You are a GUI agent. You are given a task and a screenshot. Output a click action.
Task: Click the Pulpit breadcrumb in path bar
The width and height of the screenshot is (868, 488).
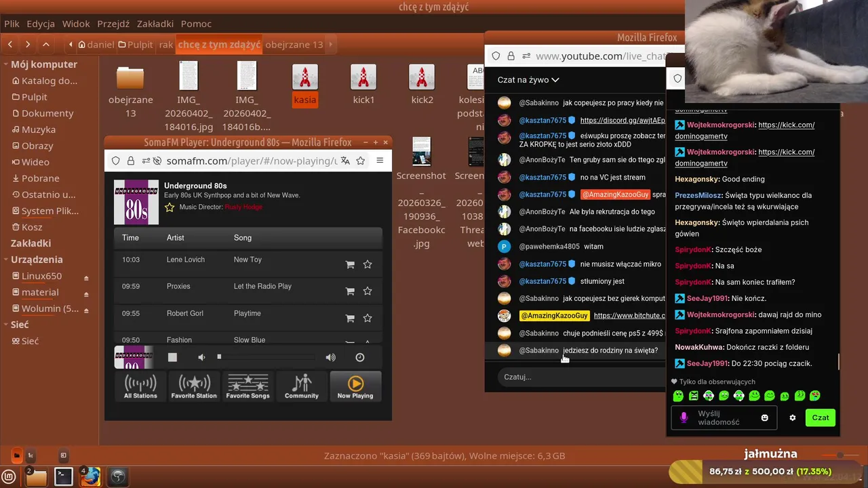click(136, 45)
